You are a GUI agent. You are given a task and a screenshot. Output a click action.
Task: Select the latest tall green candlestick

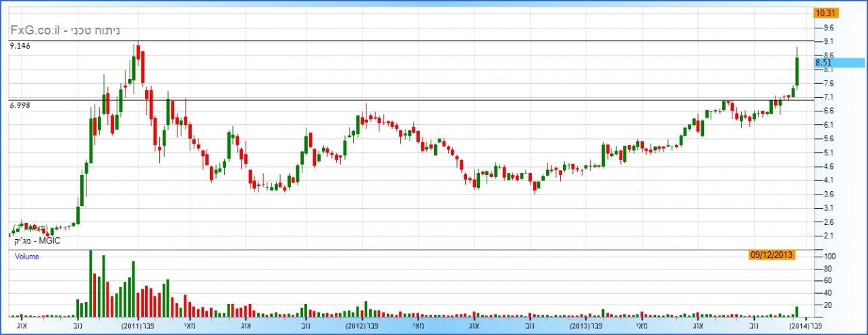pos(797,71)
